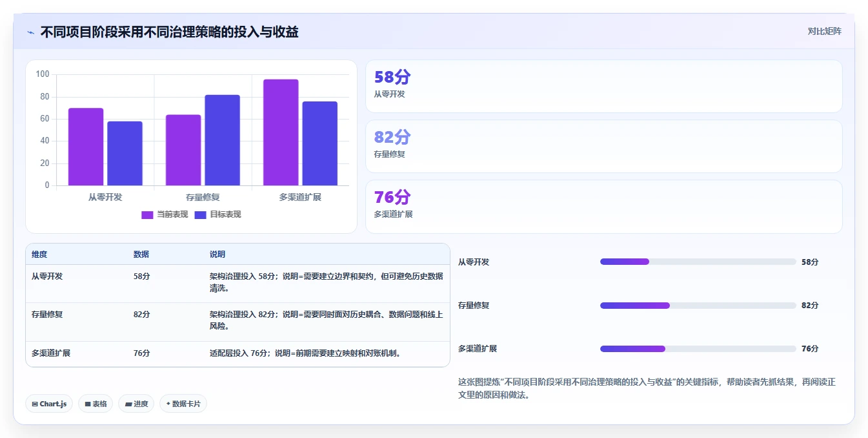Click the blue 从零开发 目标表现 bar
The image size is (868, 438).
[x=125, y=153]
